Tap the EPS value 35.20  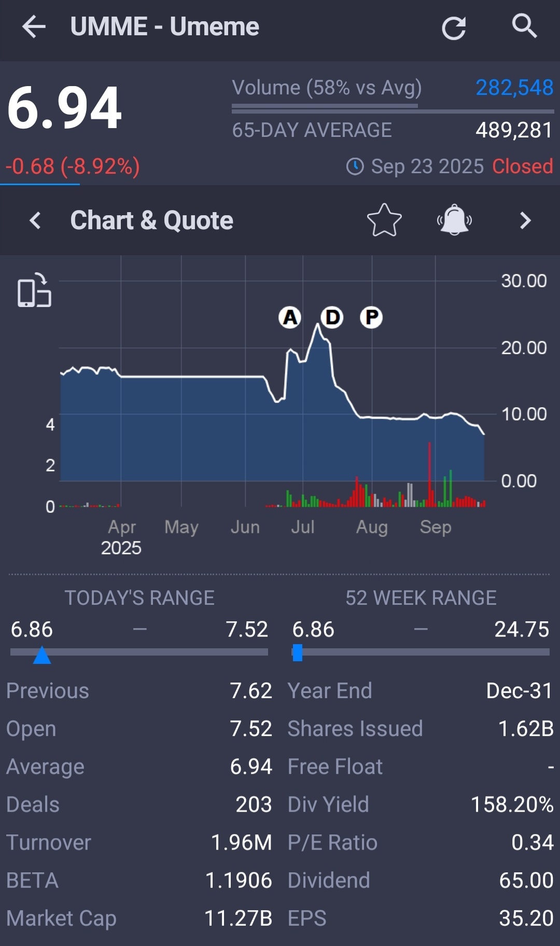tap(526, 918)
